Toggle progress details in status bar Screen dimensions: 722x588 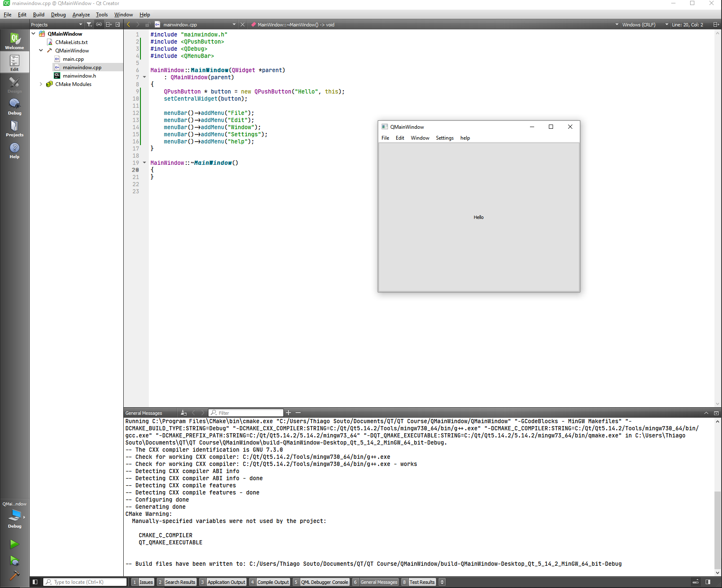tap(696, 582)
